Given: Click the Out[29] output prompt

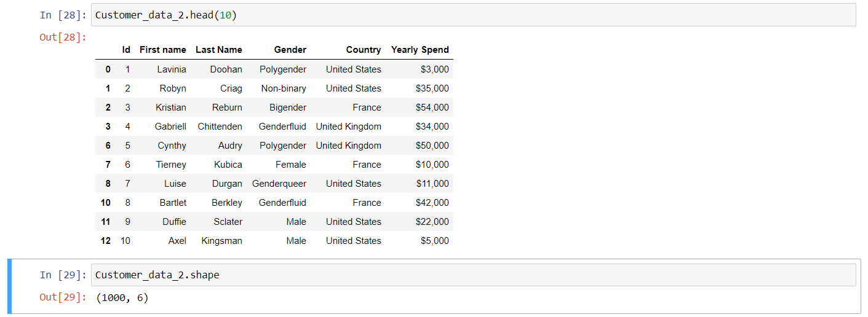Looking at the screenshot, I should 63,297.
